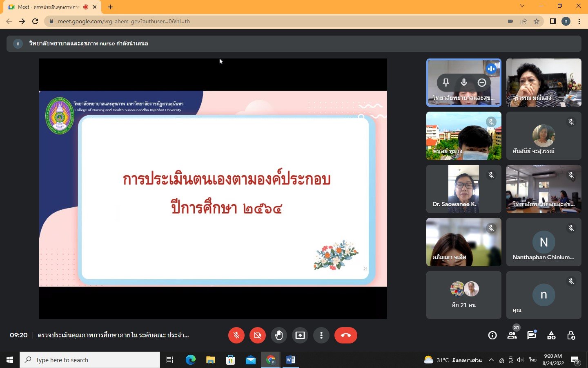Open the activities panel

pyautogui.click(x=551, y=335)
